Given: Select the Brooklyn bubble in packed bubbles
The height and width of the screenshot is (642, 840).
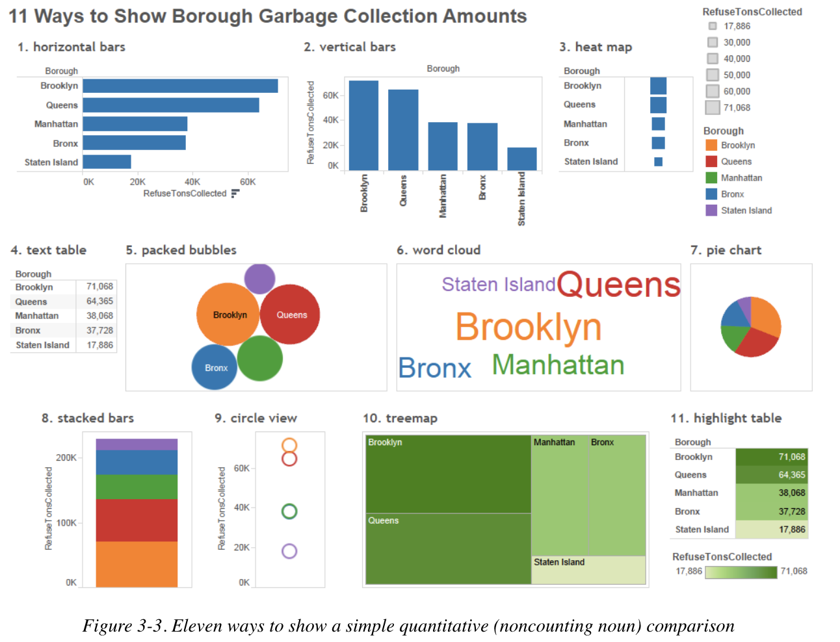Looking at the screenshot, I should tap(229, 315).
